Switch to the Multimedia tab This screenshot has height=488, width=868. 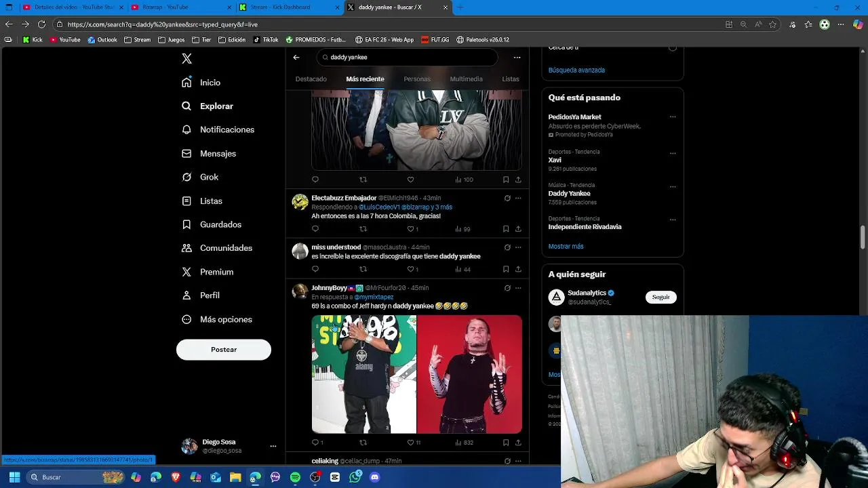click(x=467, y=79)
